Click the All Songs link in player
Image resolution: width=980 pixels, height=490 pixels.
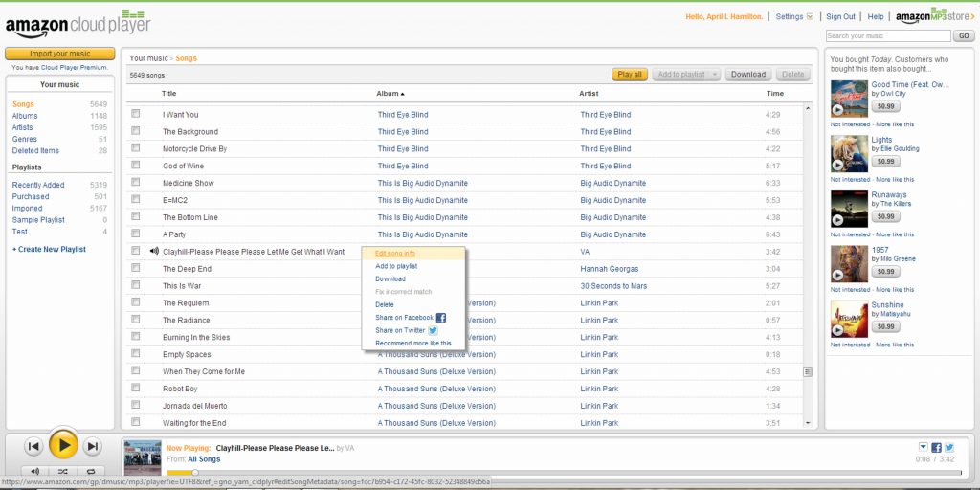[x=204, y=459]
